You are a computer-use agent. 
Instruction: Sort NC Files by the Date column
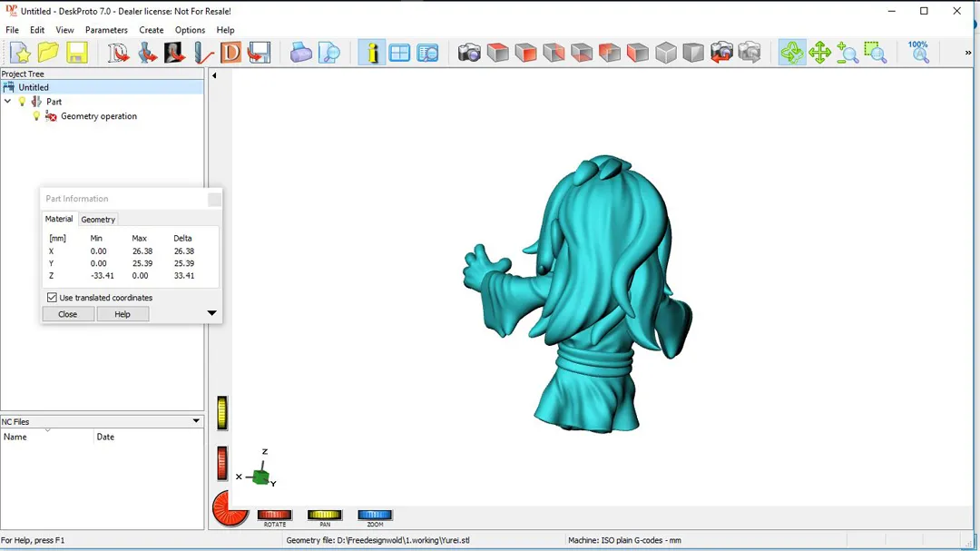[149, 438]
